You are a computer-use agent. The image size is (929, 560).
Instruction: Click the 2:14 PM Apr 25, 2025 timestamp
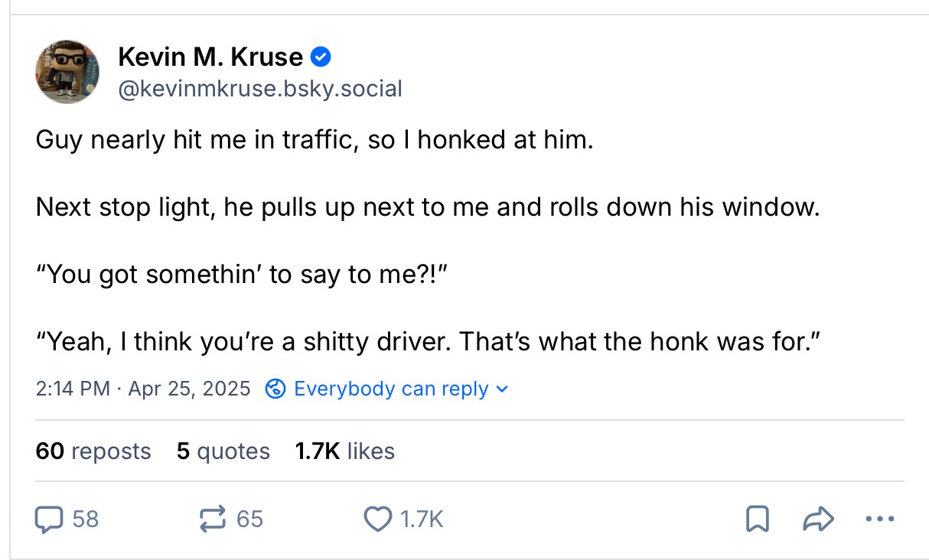click(143, 389)
